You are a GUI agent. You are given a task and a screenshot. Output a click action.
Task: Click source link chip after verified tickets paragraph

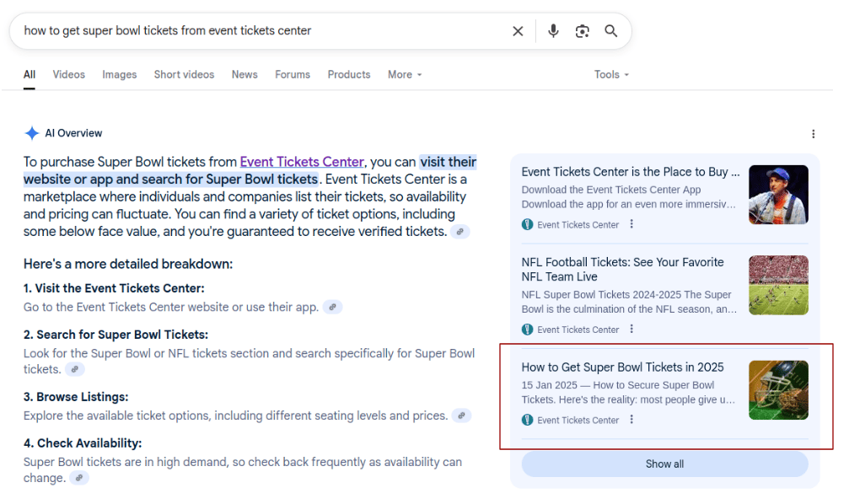[x=459, y=232]
